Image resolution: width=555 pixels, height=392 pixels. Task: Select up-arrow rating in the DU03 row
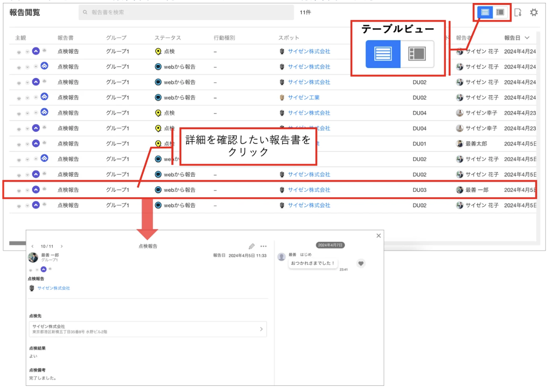pyautogui.click(x=36, y=189)
